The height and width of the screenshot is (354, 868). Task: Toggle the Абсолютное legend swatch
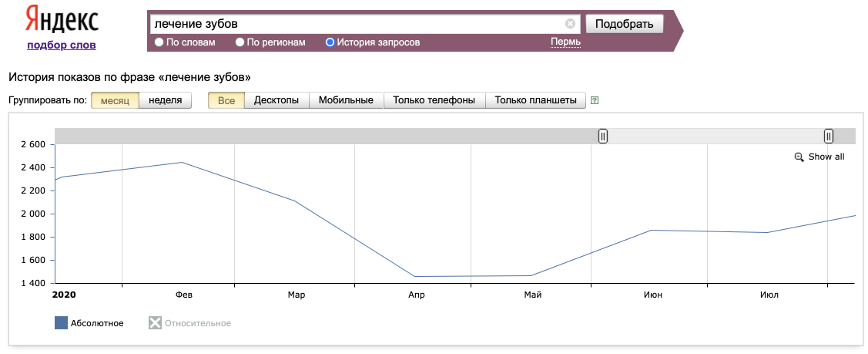pyautogui.click(x=62, y=323)
